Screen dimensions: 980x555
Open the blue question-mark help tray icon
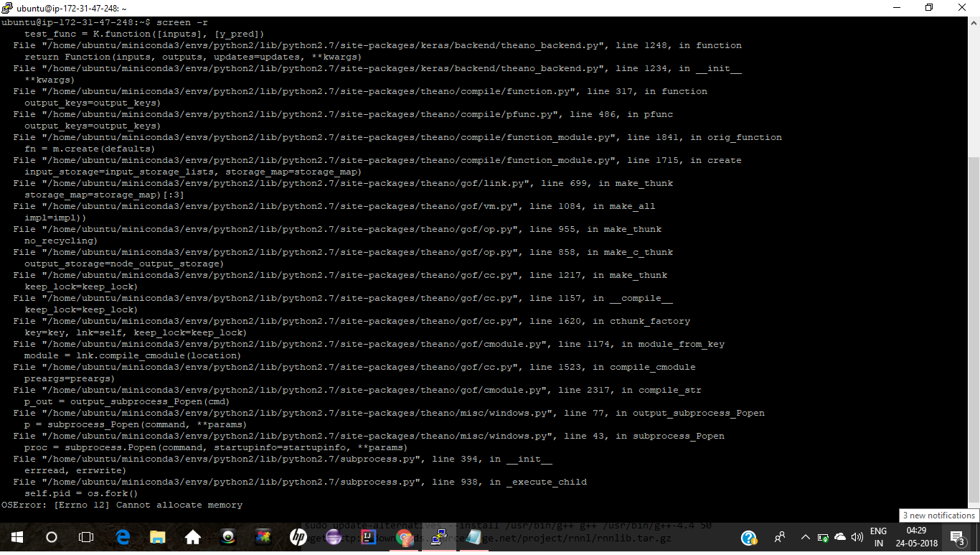tap(749, 537)
